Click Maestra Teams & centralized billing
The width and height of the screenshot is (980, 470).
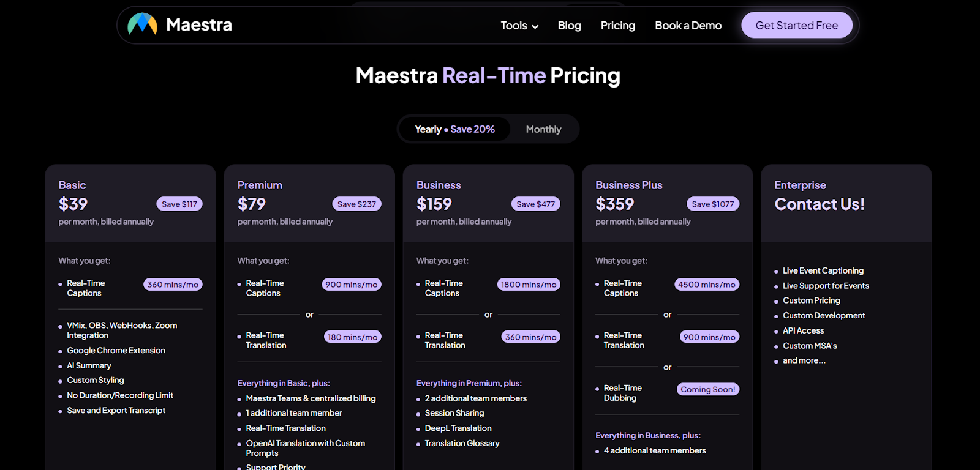[x=311, y=398]
